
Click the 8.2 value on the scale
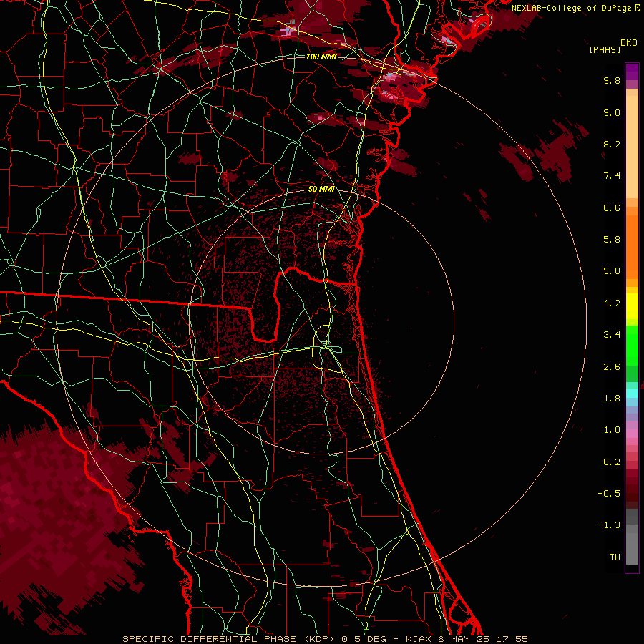[612, 144]
